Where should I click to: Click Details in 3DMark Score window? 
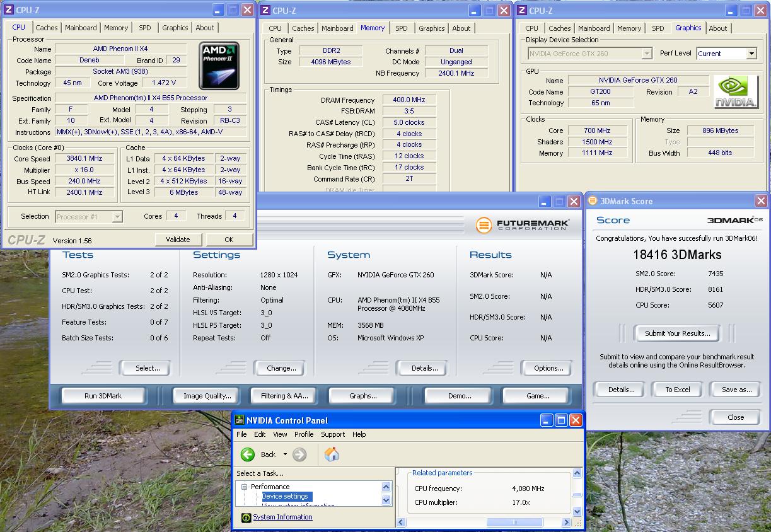click(621, 390)
